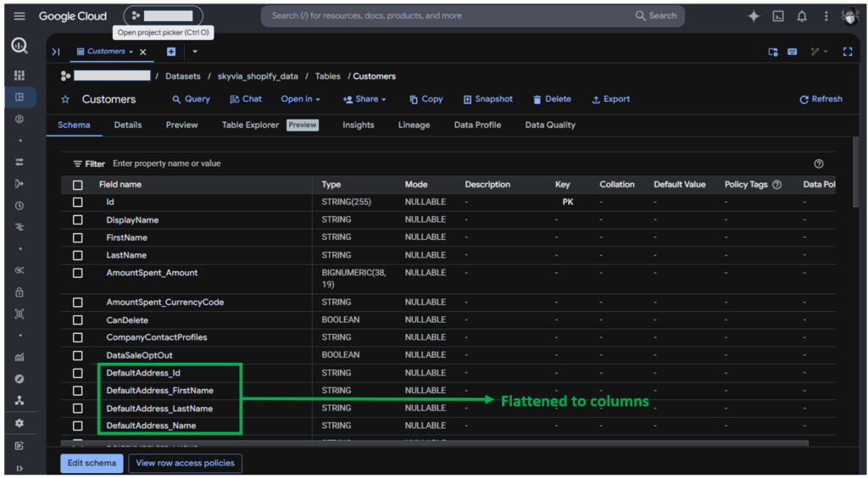Click the Policy Tags help icon
The image size is (868, 478).
(x=776, y=185)
